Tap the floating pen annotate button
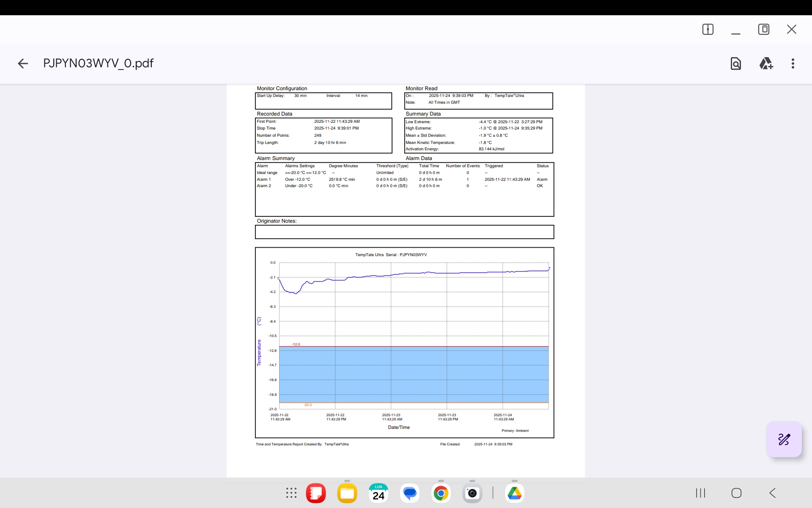This screenshot has height=508, width=812. pos(784,439)
